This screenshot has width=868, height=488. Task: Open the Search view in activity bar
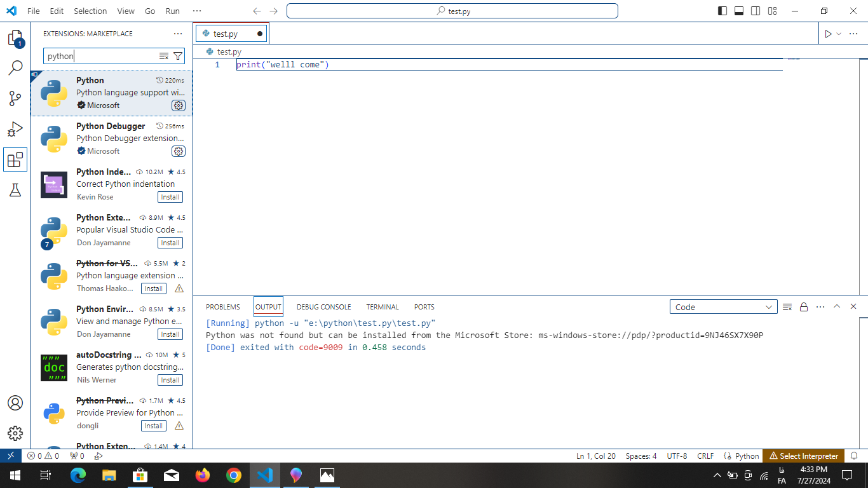[15, 68]
